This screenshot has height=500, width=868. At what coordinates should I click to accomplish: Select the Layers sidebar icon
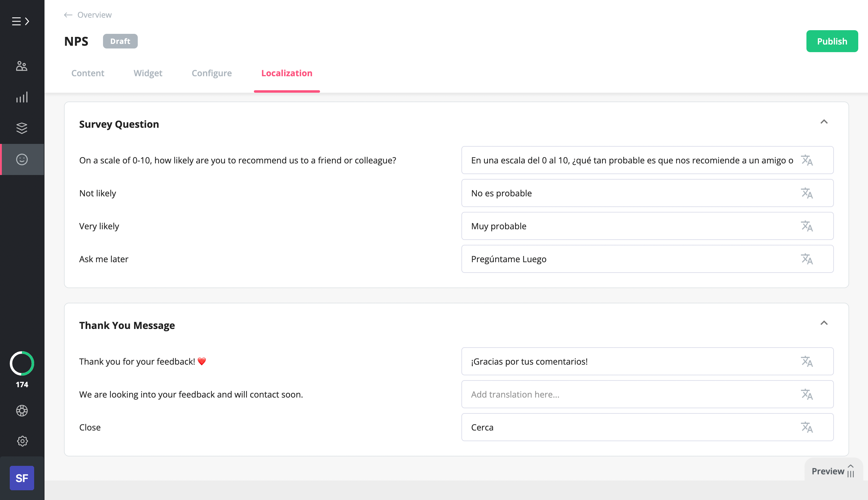click(22, 128)
